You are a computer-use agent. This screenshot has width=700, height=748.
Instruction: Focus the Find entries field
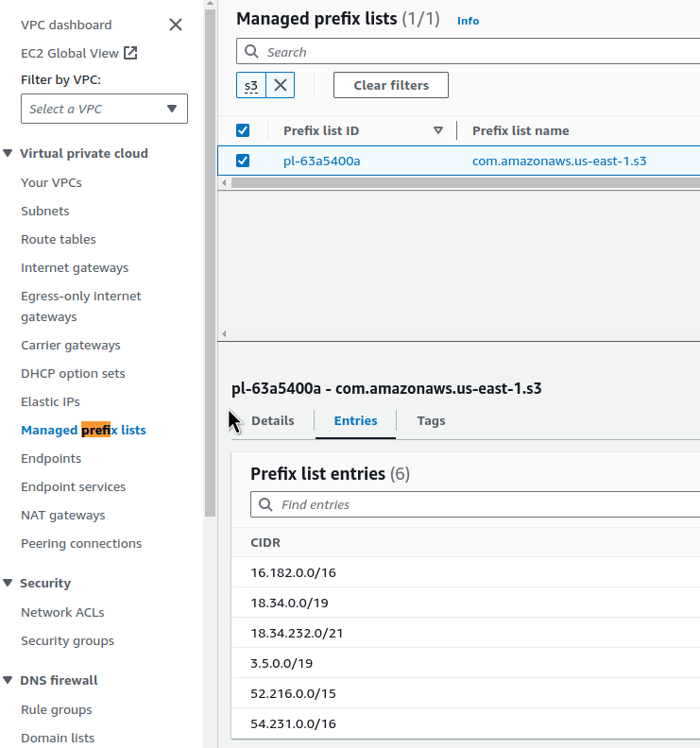(475, 504)
